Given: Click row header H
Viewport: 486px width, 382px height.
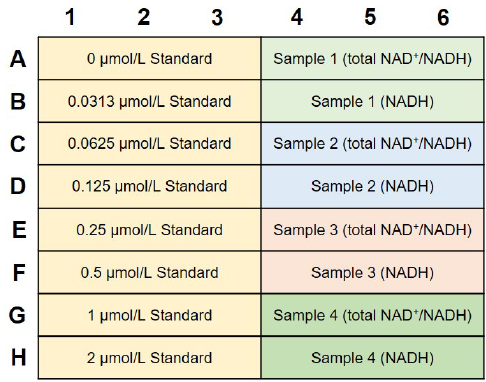Looking at the screenshot, I should (x=18, y=357).
